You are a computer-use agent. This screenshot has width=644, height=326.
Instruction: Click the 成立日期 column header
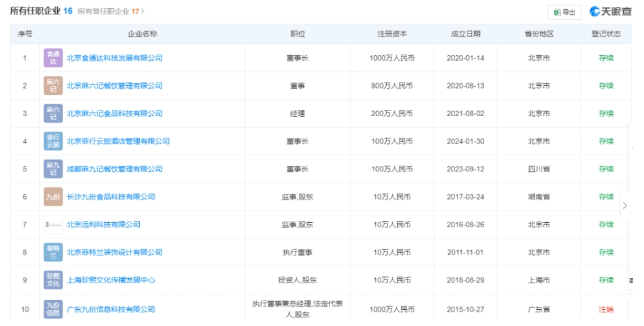coord(466,34)
